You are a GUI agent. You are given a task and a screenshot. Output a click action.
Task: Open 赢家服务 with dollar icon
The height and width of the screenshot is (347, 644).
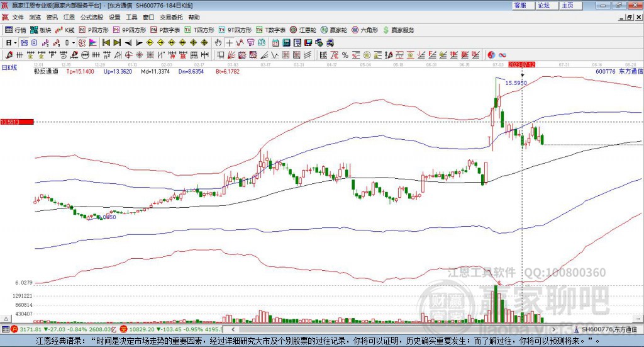(399, 30)
